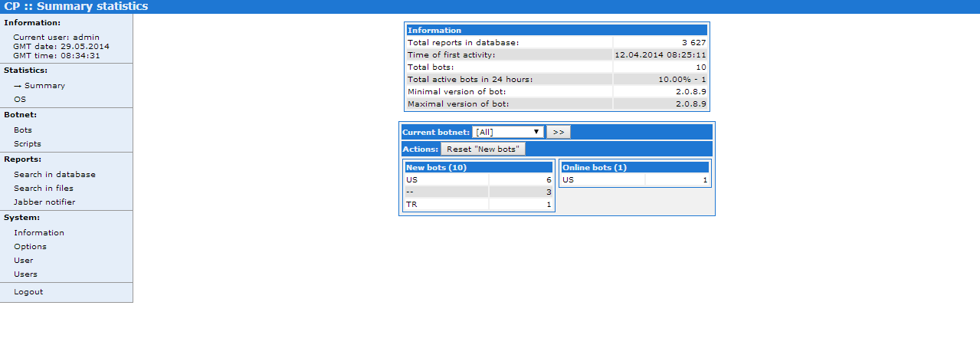Click the >> button next to botnet selector
The width and height of the screenshot is (980, 358).
559,132
